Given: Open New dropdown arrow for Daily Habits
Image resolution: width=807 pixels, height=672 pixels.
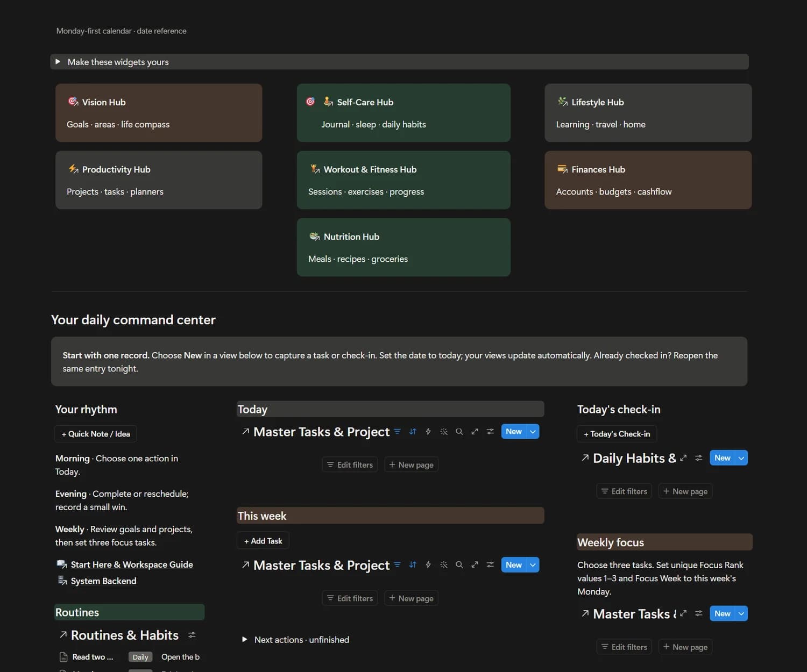Looking at the screenshot, I should point(741,458).
